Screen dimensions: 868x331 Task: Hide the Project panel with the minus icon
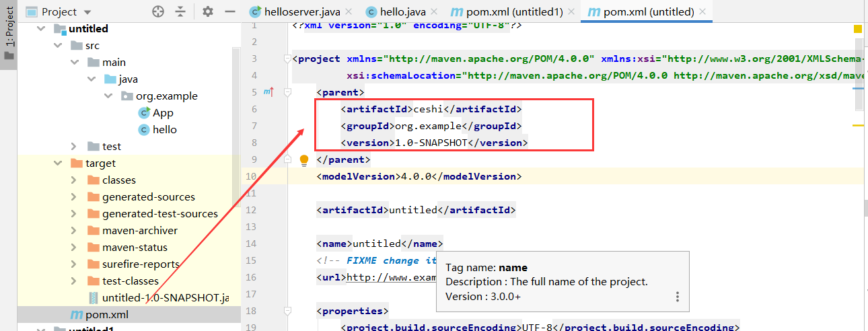point(229,11)
